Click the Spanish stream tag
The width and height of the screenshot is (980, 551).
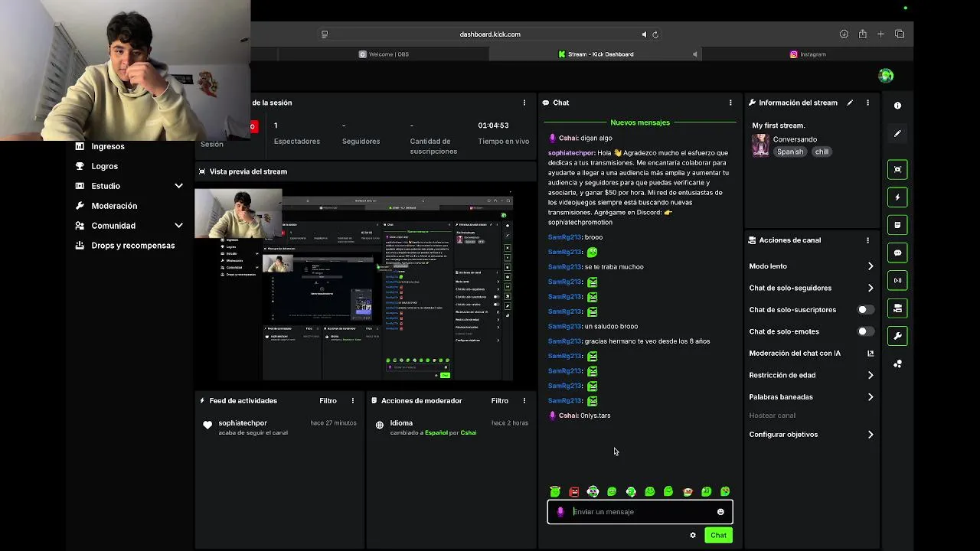[x=790, y=152]
